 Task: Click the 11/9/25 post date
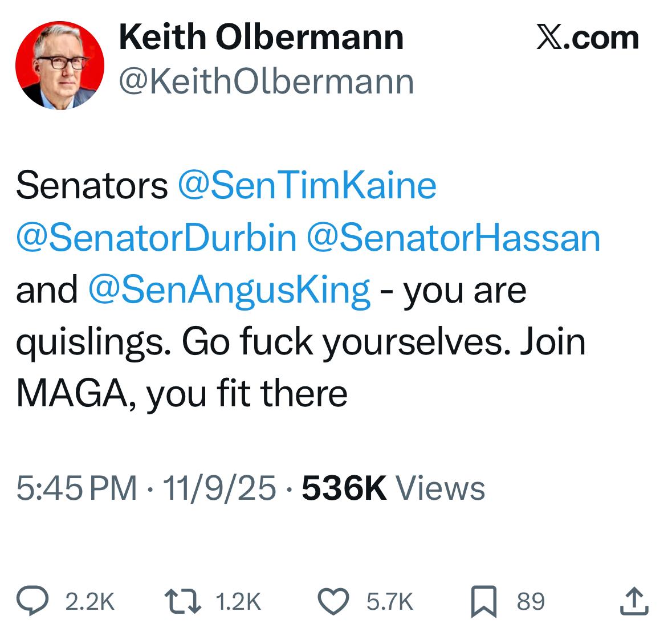point(219,488)
